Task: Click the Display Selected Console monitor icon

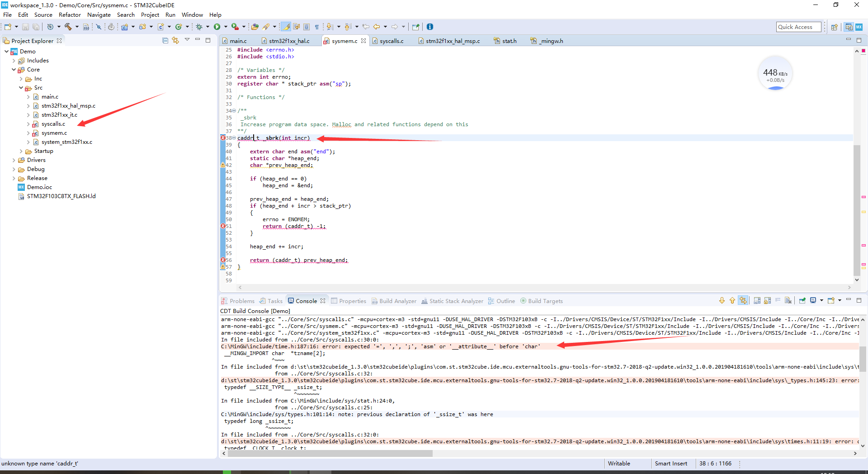Action: (813, 300)
